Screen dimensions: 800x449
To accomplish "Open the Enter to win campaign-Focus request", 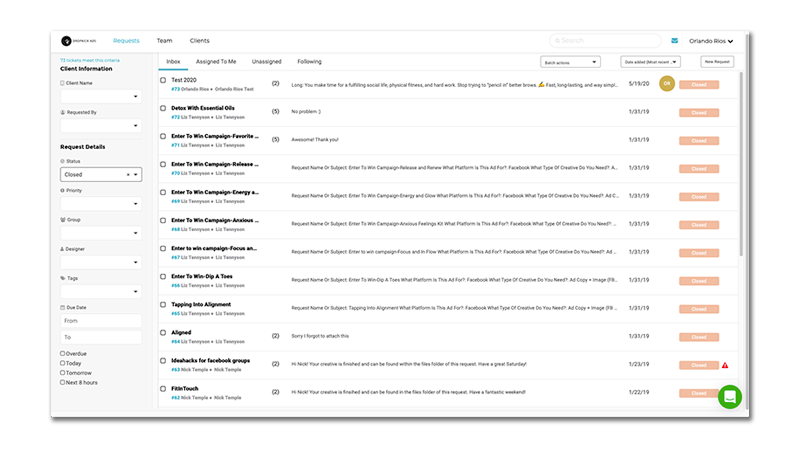I will 214,248.
